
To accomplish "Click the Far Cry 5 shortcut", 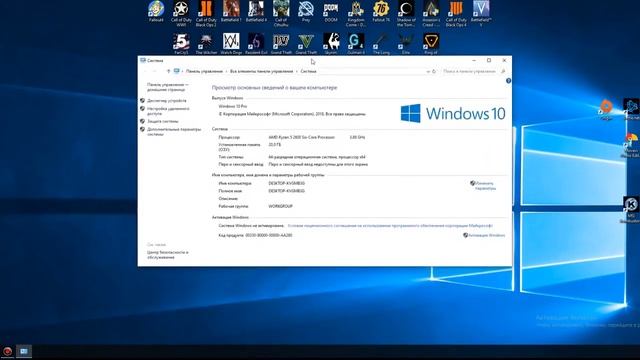I will coord(181,42).
